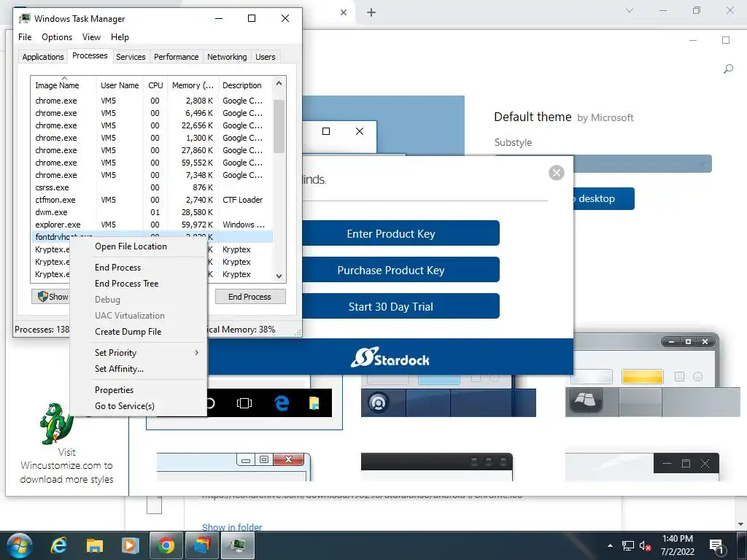Click the WindowBlinds search magnifier icon
The height and width of the screenshot is (560, 747).
[728, 69]
